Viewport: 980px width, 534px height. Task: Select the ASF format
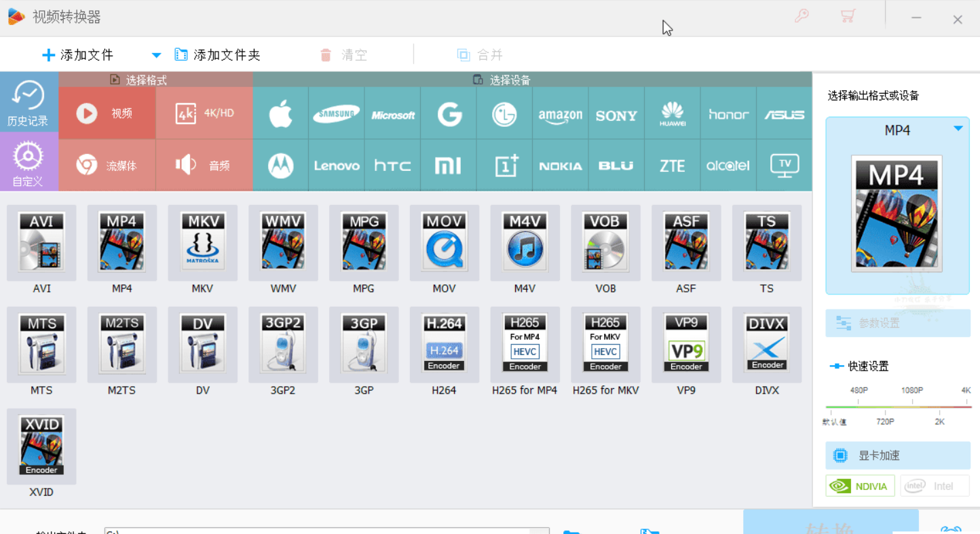pyautogui.click(x=686, y=242)
